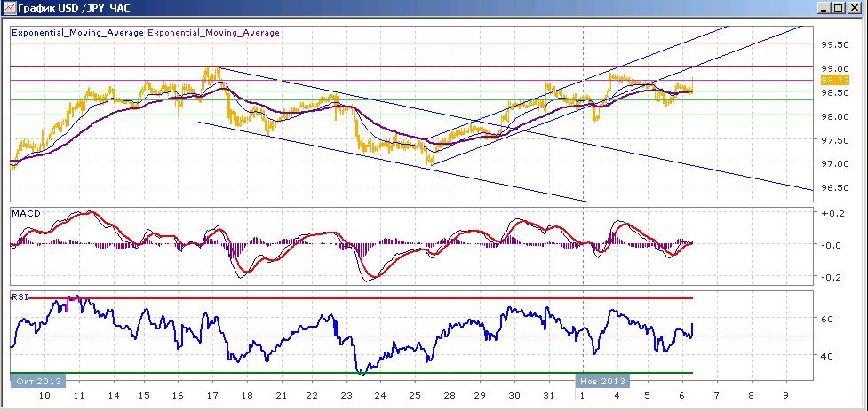Click the first Exponential_Moving_Average label
Image resolution: width=868 pixels, height=411 pixels.
point(78,33)
